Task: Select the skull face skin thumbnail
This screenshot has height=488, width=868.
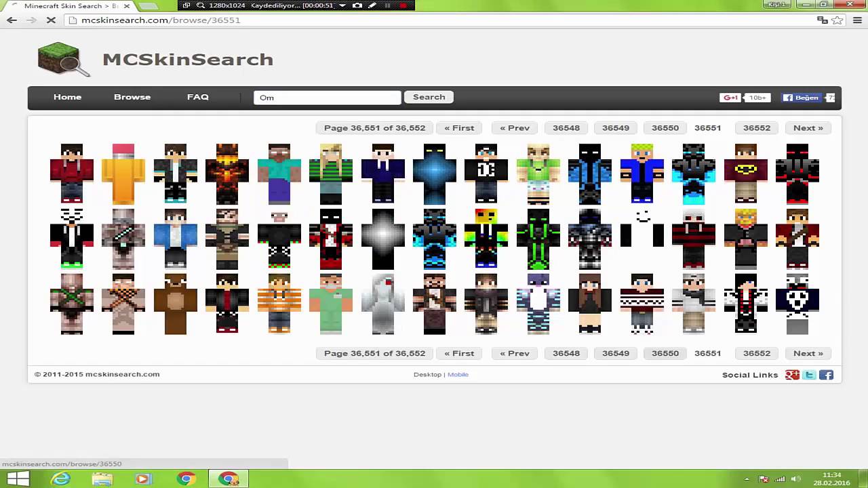Action: tap(797, 304)
